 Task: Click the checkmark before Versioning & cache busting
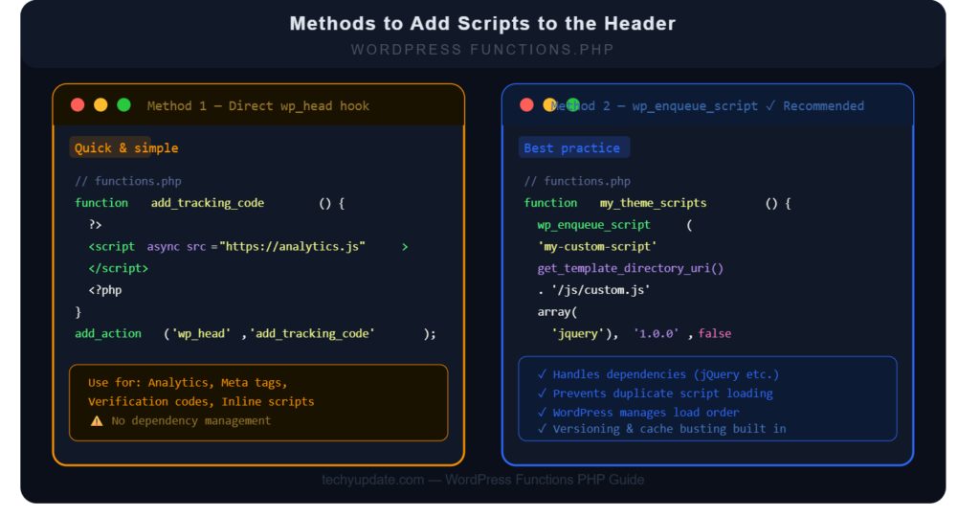tap(542, 429)
